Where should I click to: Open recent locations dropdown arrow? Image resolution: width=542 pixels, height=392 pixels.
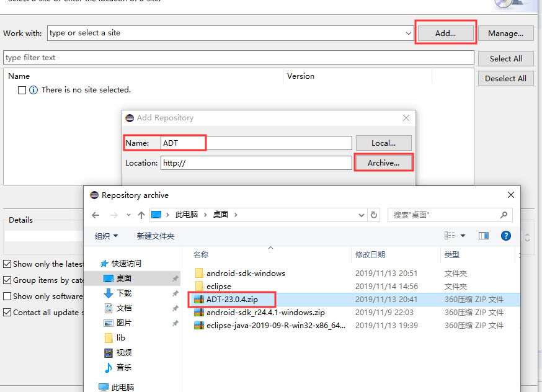pyautogui.click(x=128, y=215)
